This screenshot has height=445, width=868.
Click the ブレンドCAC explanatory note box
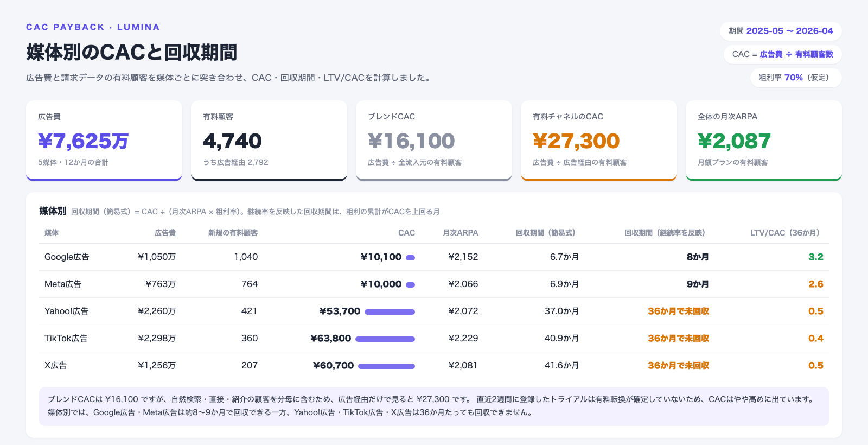tap(434, 406)
